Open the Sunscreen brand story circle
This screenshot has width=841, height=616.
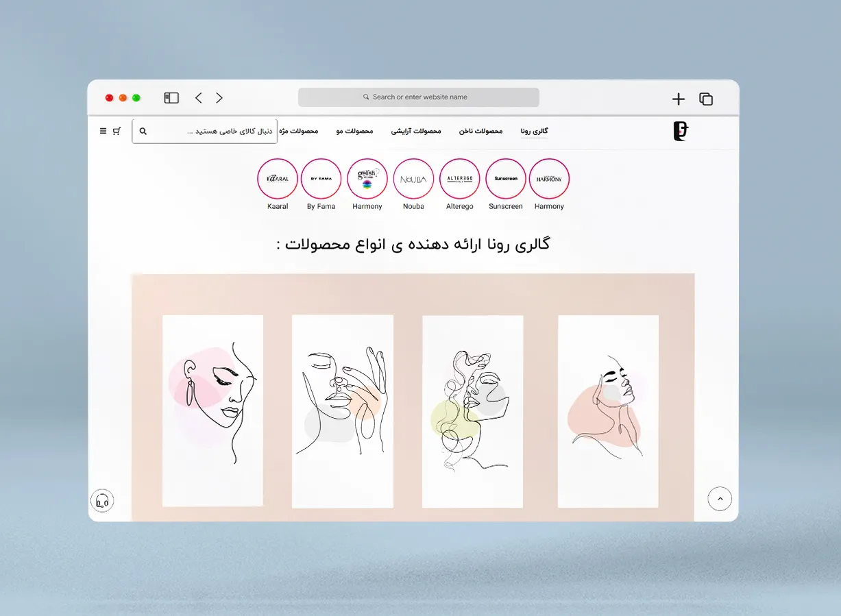(506, 179)
